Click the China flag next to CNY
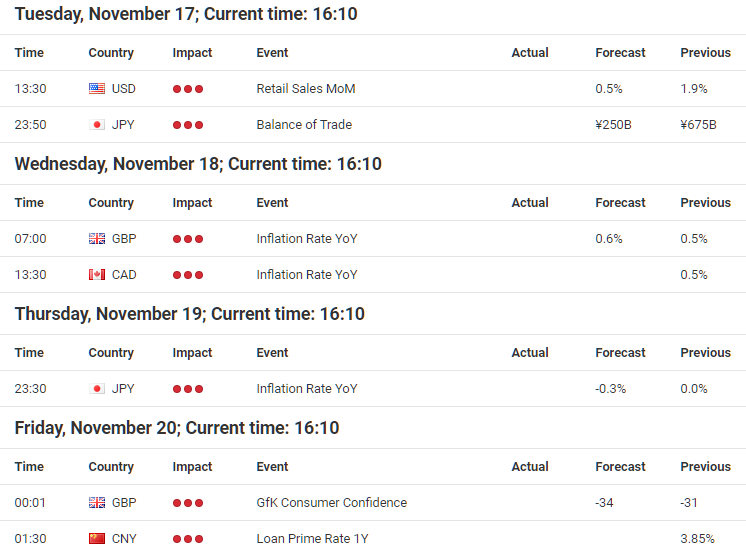The image size is (746, 555). coord(97,539)
